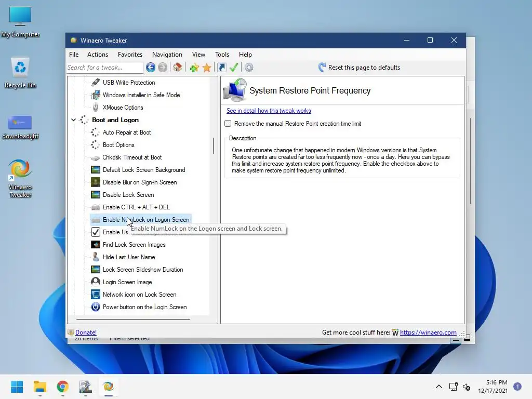
Task: Click the Windows Installer in Safe Mode icon
Action: click(96, 95)
